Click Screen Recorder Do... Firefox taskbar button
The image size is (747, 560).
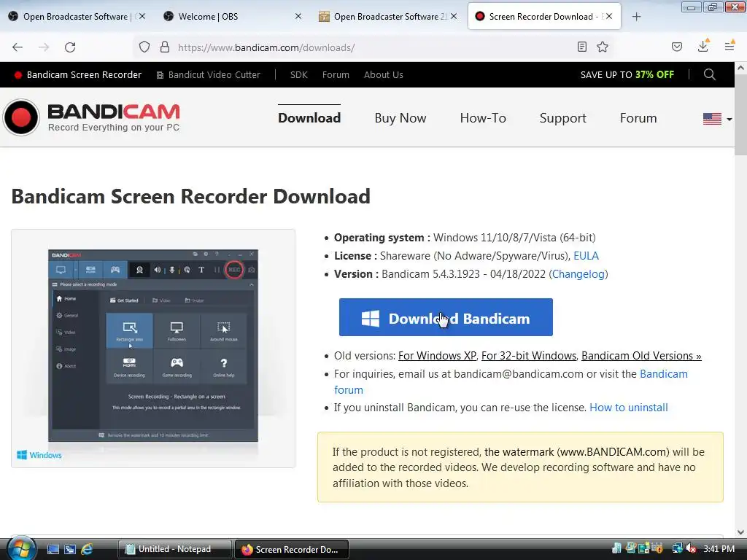pos(292,549)
